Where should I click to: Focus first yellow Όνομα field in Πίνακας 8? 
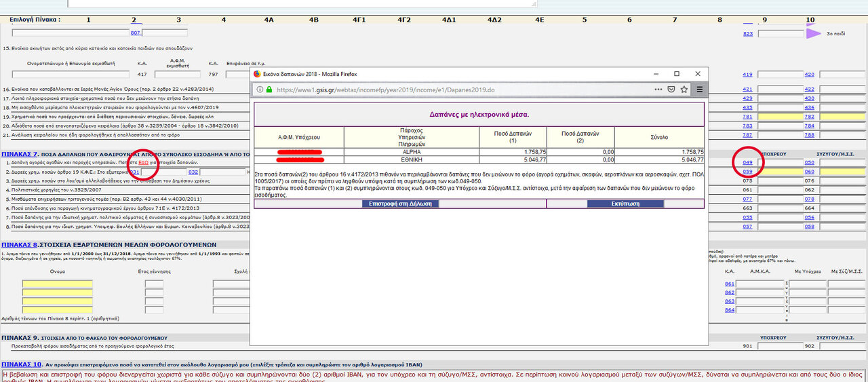(x=58, y=284)
